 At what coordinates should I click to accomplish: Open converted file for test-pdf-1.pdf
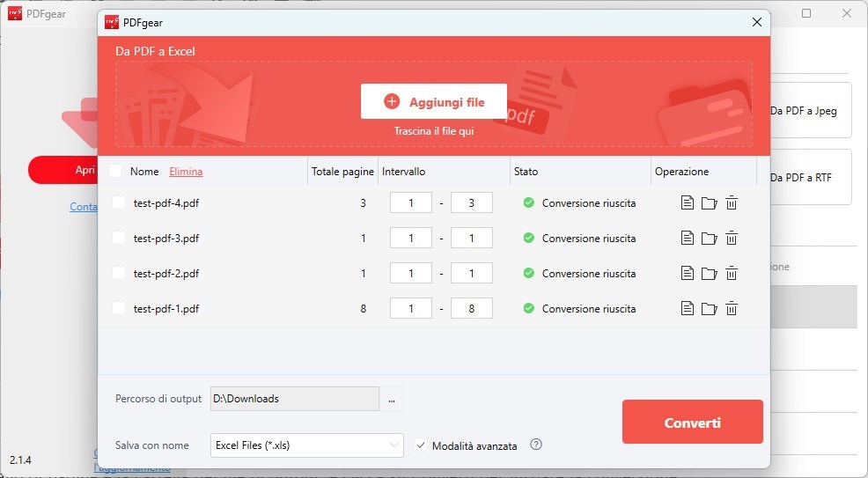click(x=687, y=309)
